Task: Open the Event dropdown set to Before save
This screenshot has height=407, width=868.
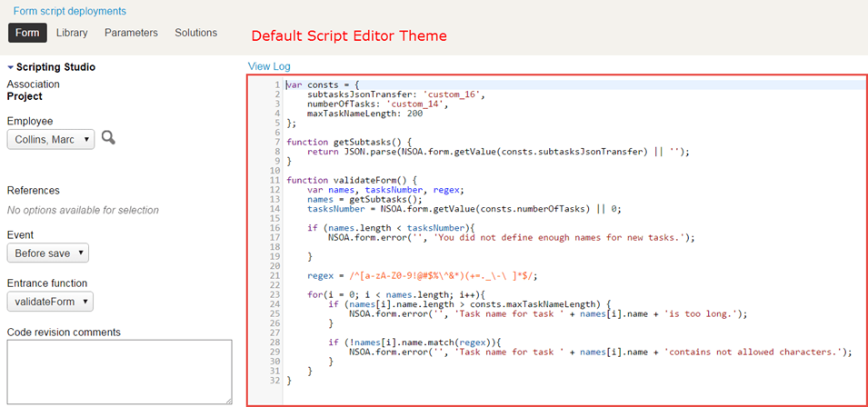Action: (48, 253)
